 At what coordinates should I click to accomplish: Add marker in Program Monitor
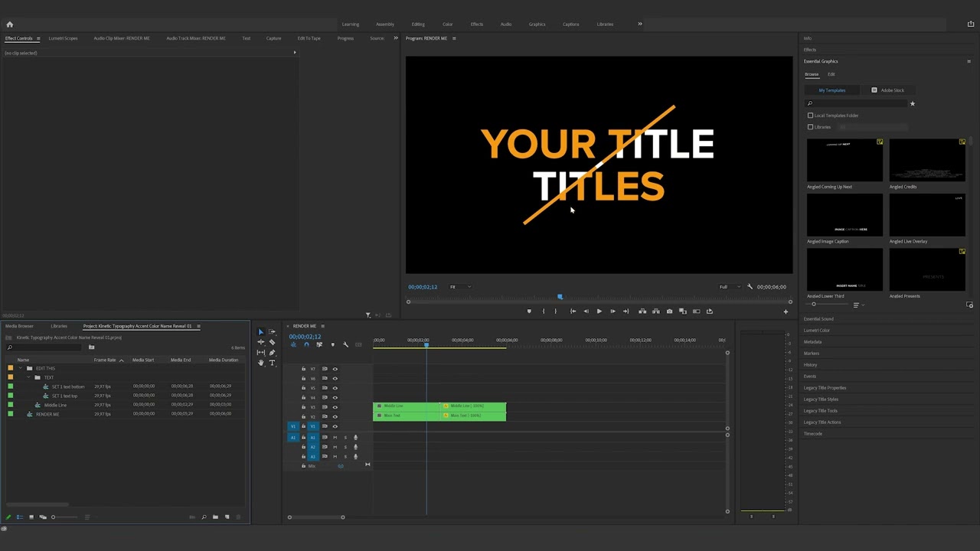528,311
